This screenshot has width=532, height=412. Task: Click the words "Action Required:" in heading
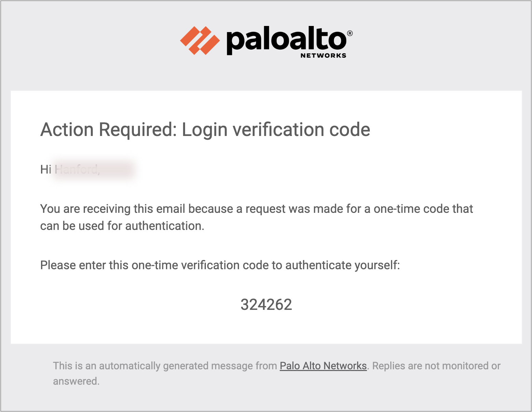(109, 130)
